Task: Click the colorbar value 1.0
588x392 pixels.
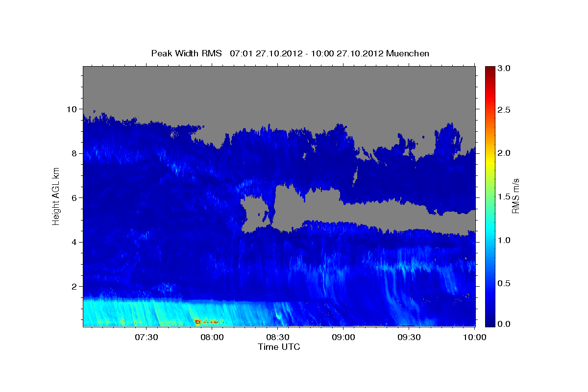Action: (x=505, y=240)
